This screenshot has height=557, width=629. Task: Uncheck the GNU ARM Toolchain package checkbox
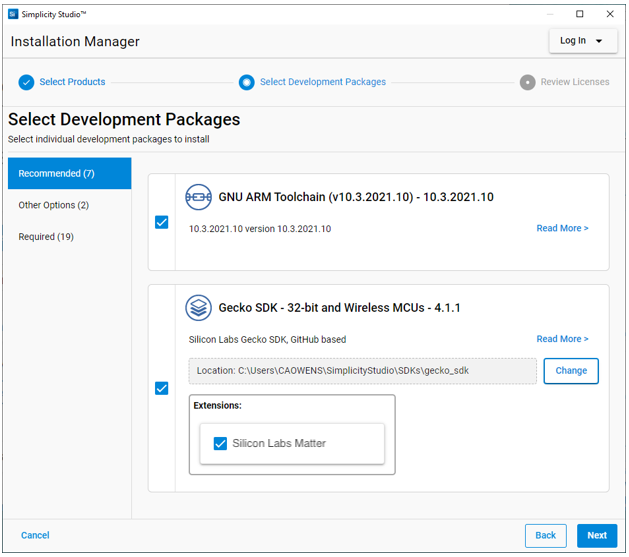(x=162, y=222)
